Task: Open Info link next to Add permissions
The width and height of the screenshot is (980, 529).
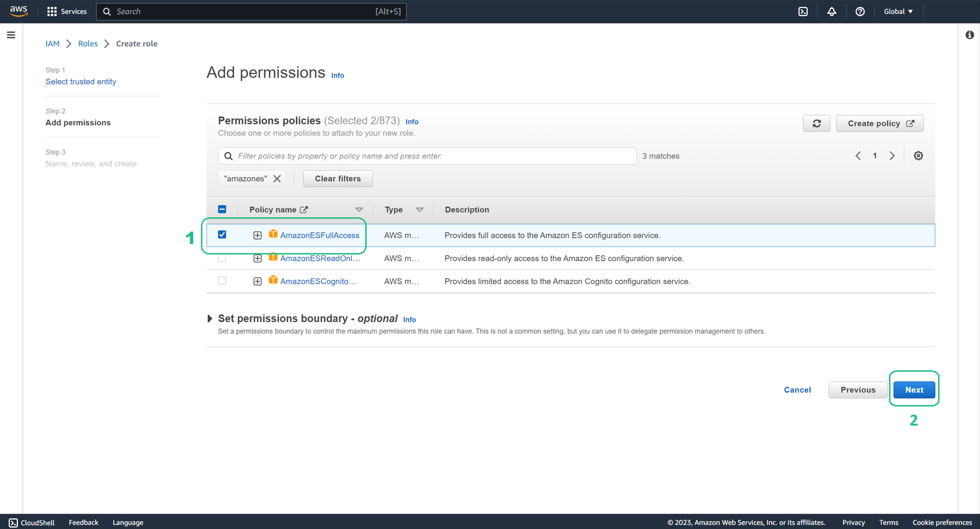Action: pyautogui.click(x=337, y=75)
